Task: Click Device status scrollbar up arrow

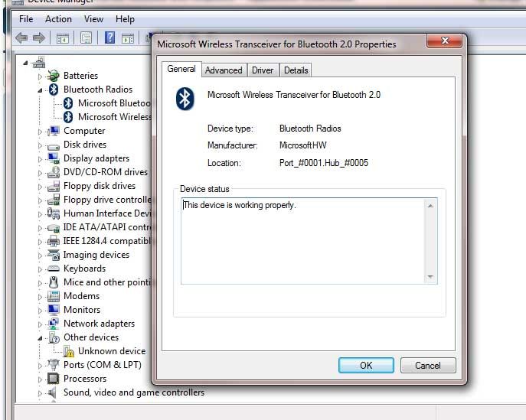Action: pyautogui.click(x=430, y=206)
